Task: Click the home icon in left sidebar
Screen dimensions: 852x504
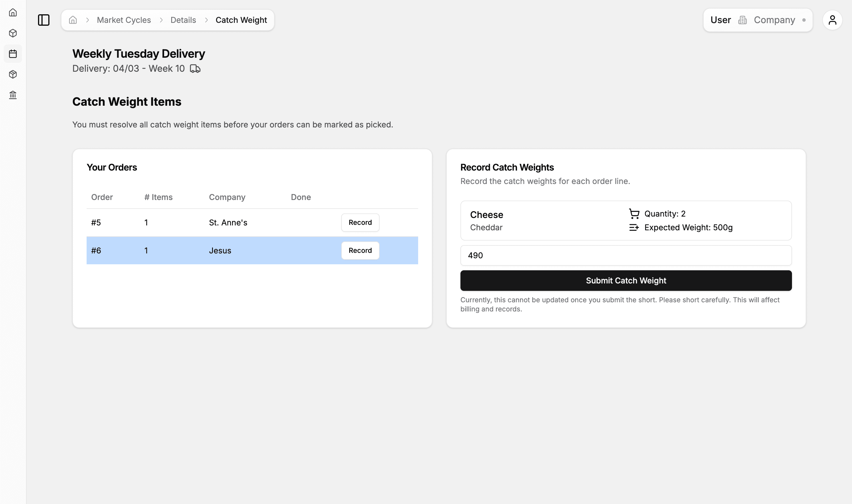Action: click(13, 13)
